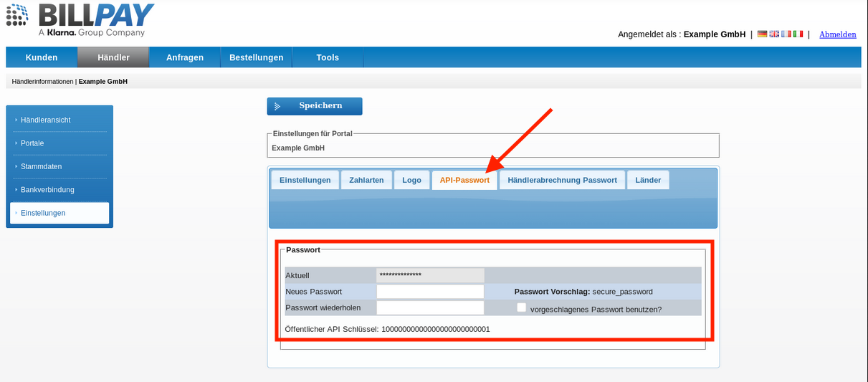
Task: Select the Händlerabrechnung Passwort tab
Action: [562, 180]
